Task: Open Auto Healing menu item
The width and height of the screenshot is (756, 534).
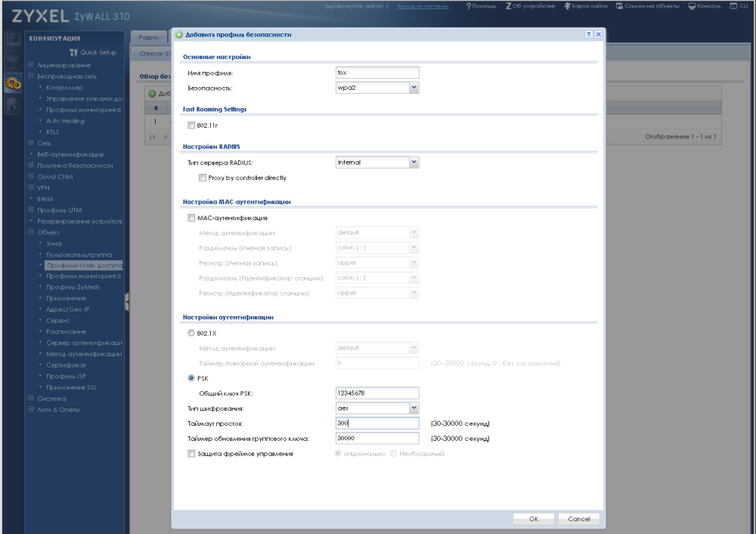Action: [x=65, y=120]
